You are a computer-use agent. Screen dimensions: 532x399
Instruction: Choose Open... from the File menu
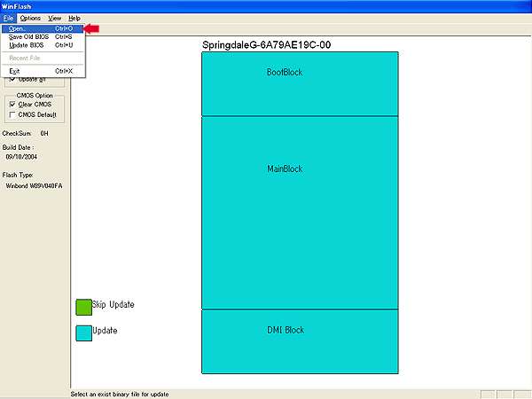click(x=43, y=28)
